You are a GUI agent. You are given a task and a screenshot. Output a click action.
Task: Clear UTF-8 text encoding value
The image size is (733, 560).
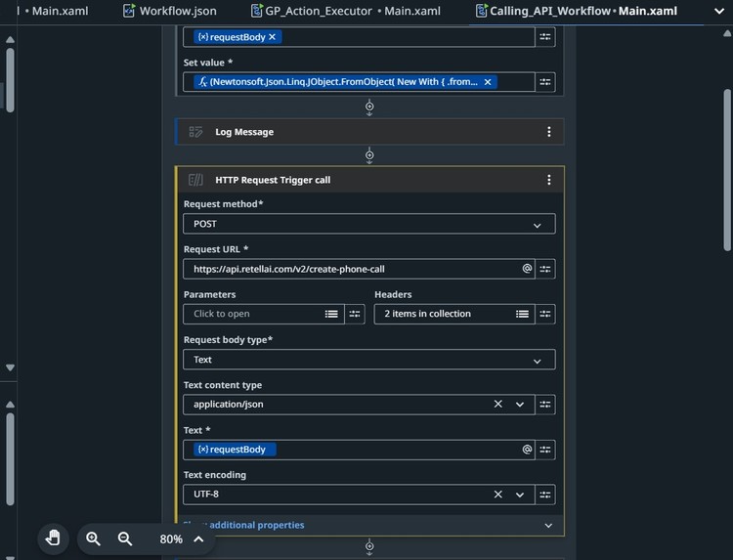498,495
